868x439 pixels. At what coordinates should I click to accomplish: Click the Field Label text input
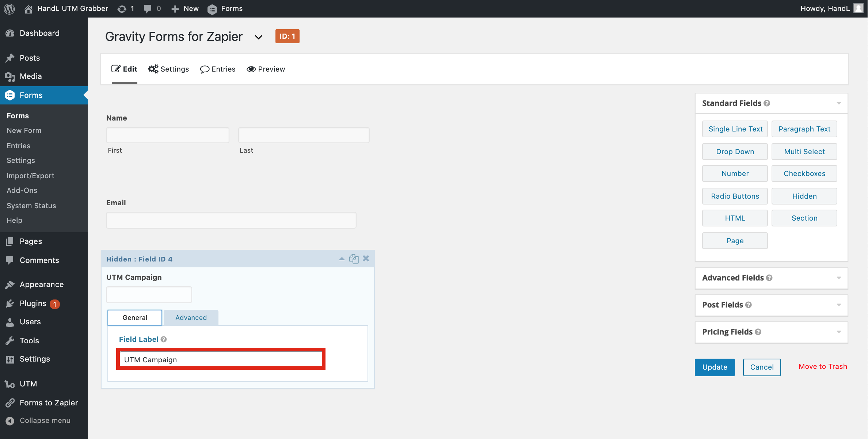[221, 360]
